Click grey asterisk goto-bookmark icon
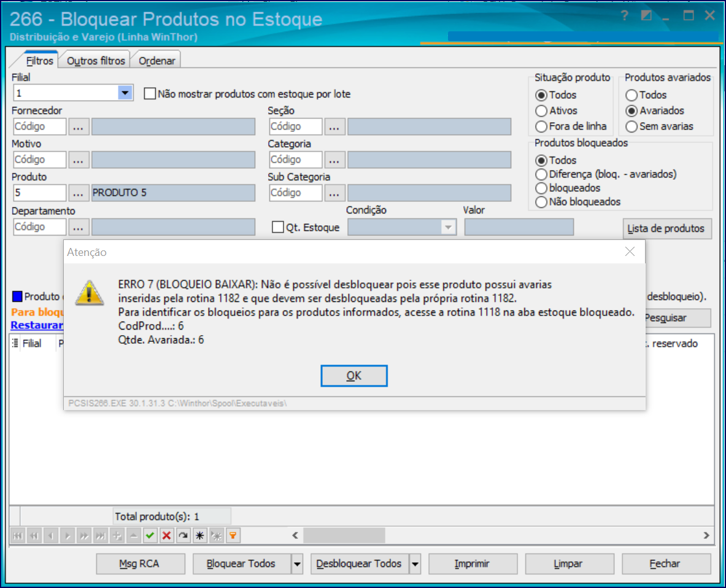The width and height of the screenshot is (726, 588). [x=216, y=536]
